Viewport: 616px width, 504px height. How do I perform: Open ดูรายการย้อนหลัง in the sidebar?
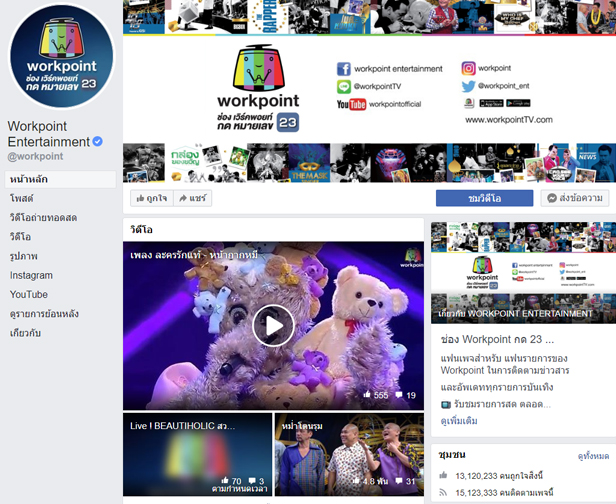point(44,314)
